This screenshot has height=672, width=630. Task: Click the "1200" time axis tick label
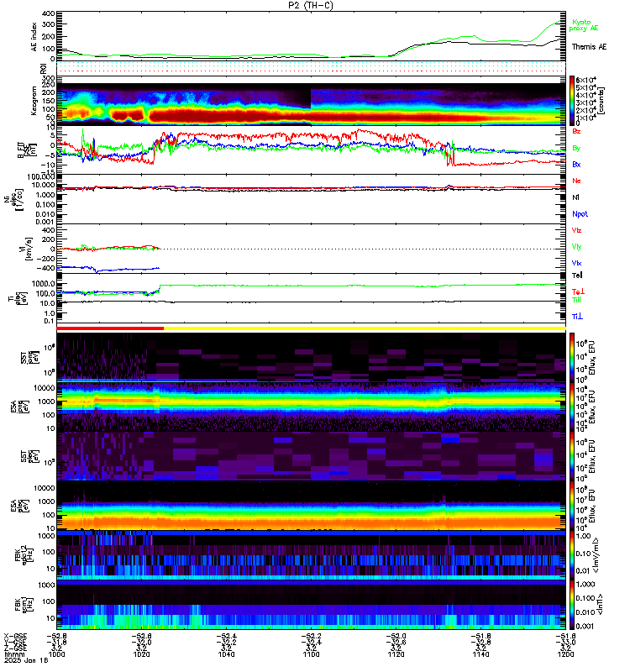pos(565,654)
